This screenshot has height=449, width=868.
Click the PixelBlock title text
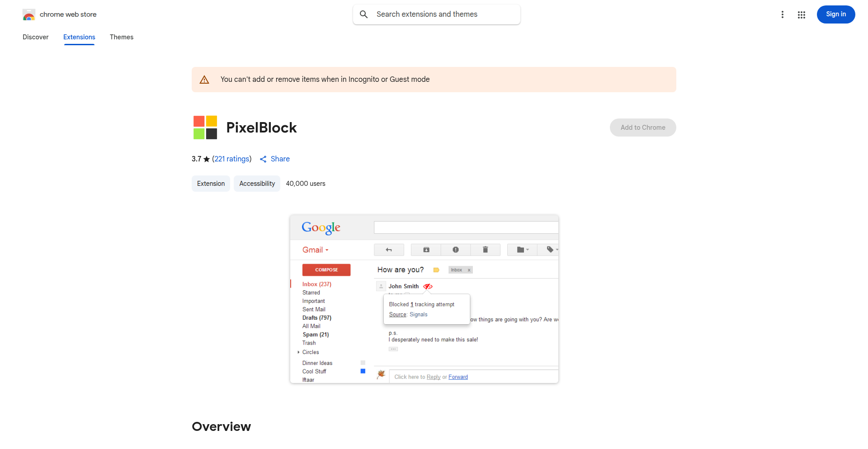[x=261, y=128]
